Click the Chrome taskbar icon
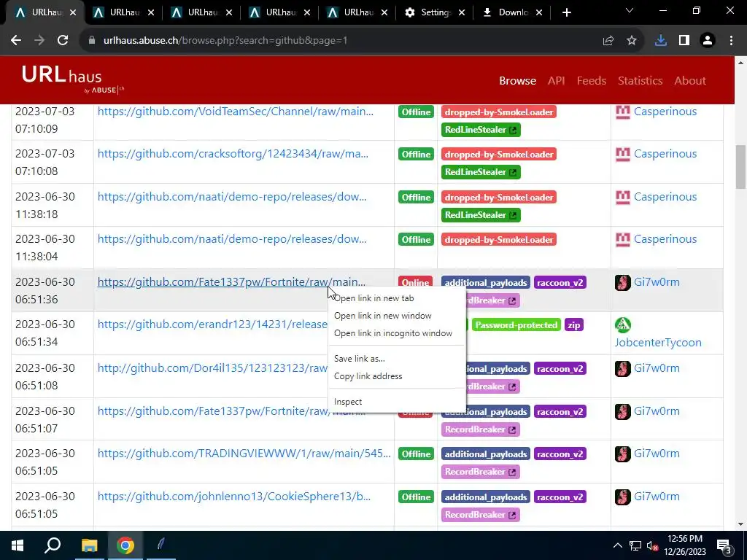747x560 pixels. (125, 545)
